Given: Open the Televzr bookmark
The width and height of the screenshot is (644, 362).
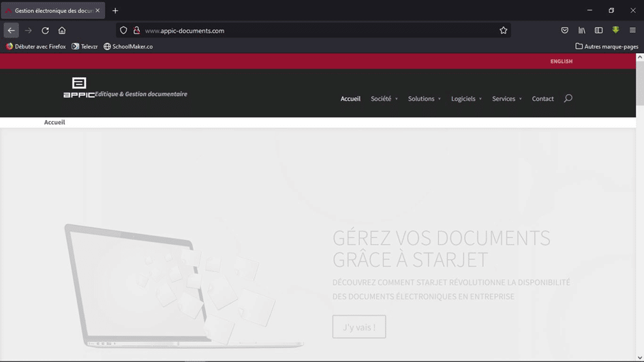Looking at the screenshot, I should (85, 46).
